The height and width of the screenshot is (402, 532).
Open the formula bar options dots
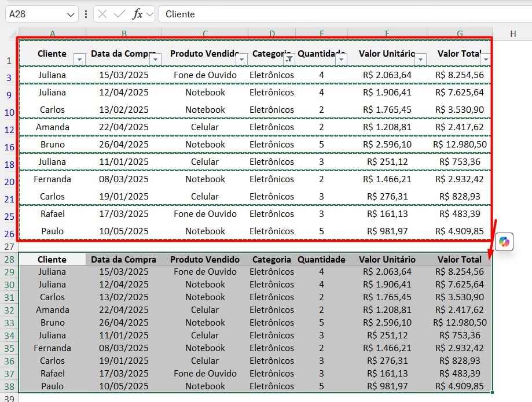86,14
